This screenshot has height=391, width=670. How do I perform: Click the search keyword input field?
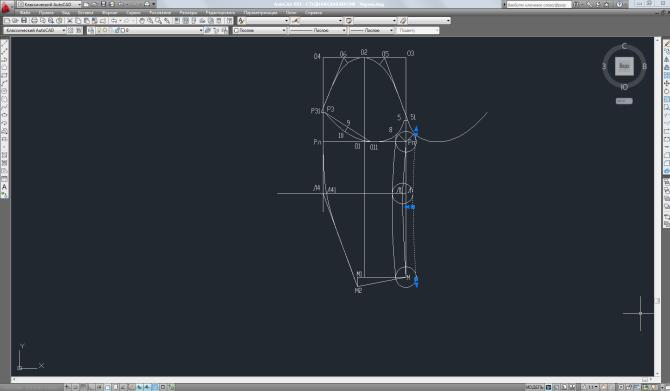(x=538, y=4)
